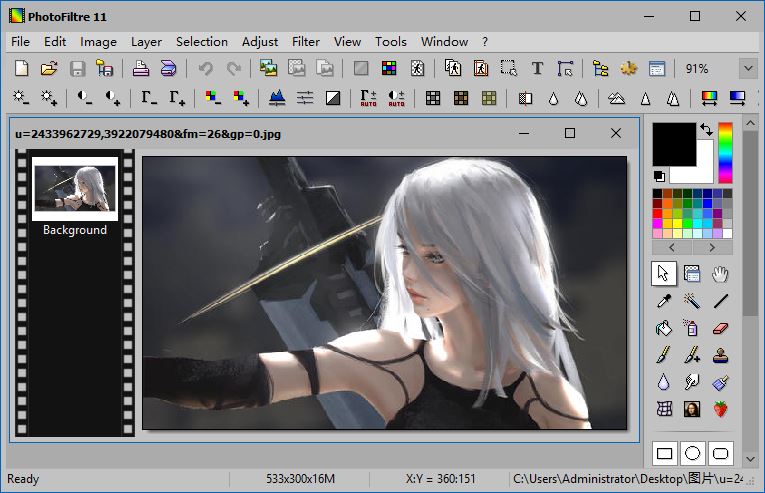This screenshot has height=493, width=765.
Task: Click the Print icon
Action: (x=141, y=68)
